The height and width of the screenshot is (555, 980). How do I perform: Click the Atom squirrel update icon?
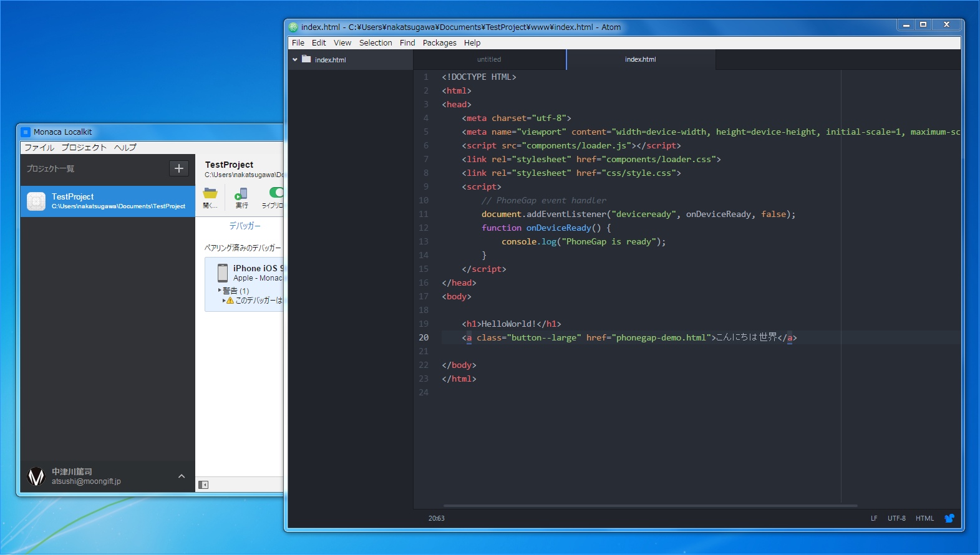(x=949, y=518)
